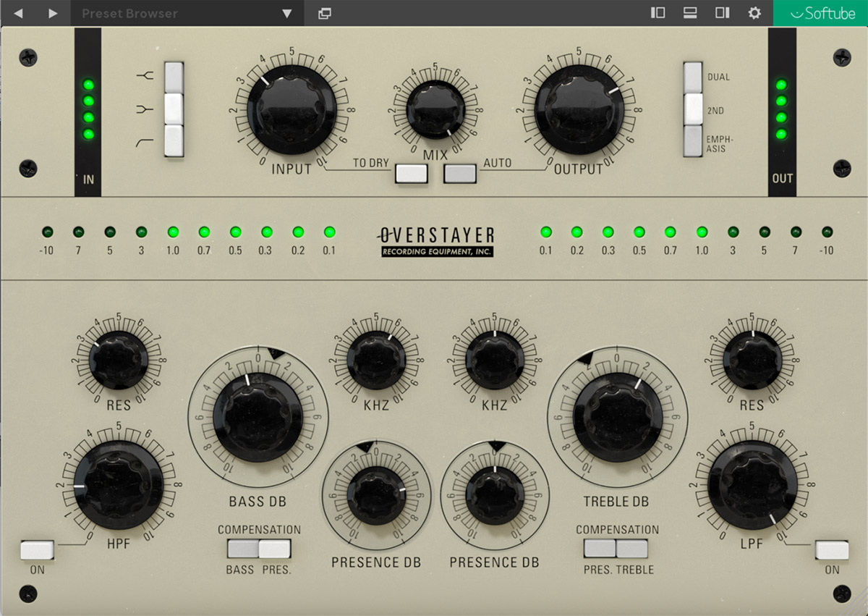Viewport: 868px width, 616px height.
Task: Click the Overstayer Recording Equipment logo
Action: pos(436,241)
